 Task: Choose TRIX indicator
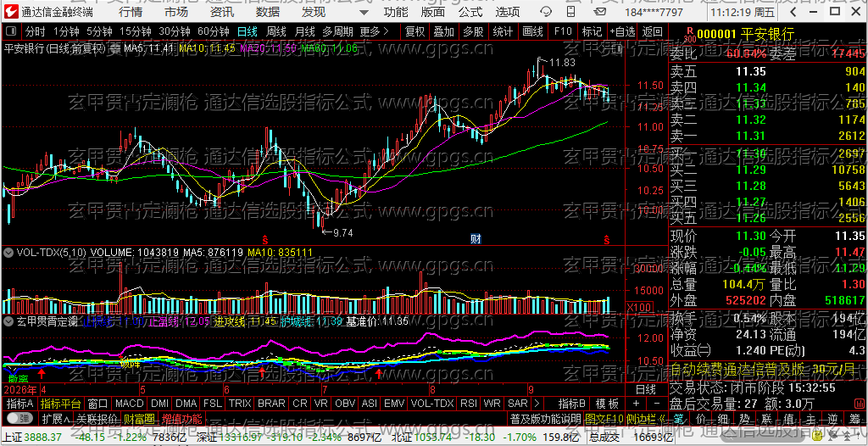coord(240,403)
